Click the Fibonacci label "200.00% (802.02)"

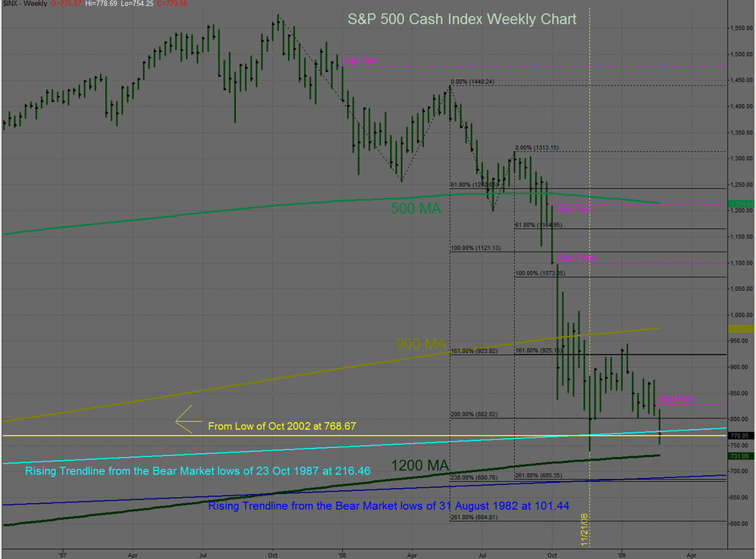point(475,415)
